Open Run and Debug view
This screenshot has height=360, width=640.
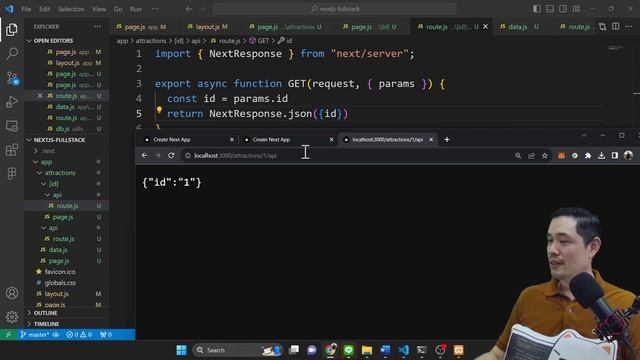[x=12, y=102]
